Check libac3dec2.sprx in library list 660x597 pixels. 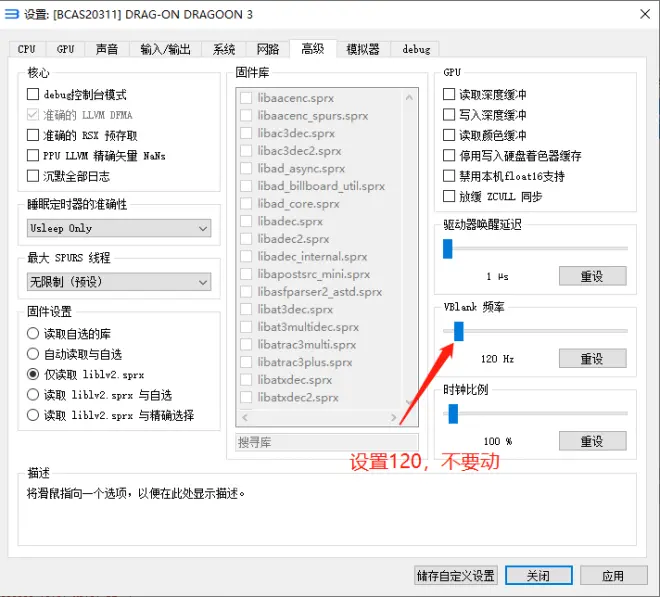point(246,151)
